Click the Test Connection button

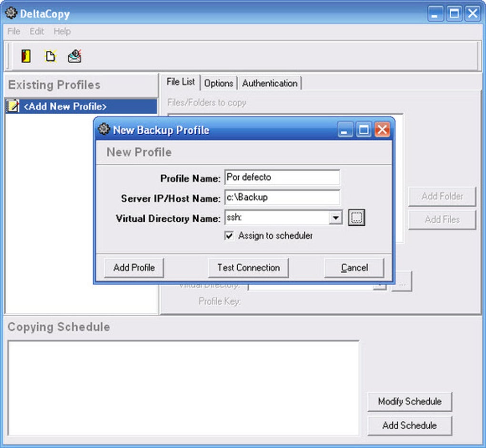(x=249, y=268)
